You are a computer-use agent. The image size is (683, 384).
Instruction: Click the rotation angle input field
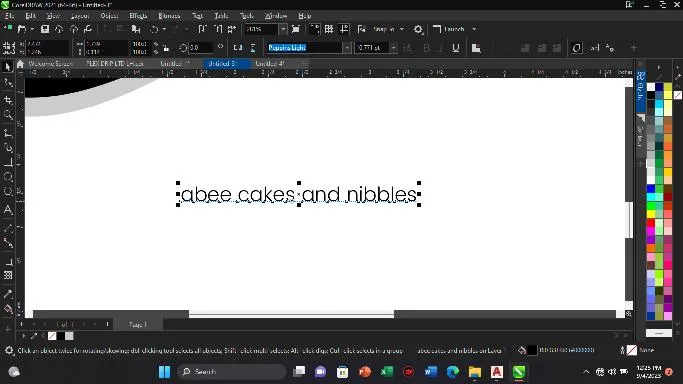(x=200, y=47)
